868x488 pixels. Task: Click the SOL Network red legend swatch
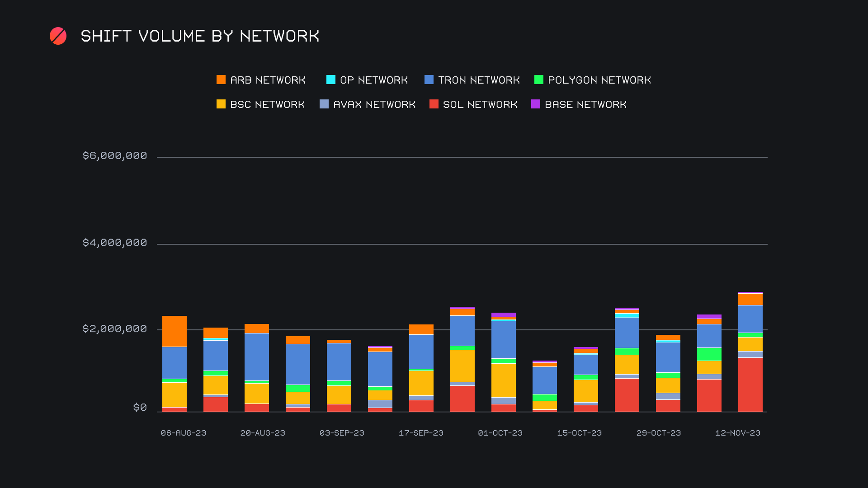[x=434, y=104]
